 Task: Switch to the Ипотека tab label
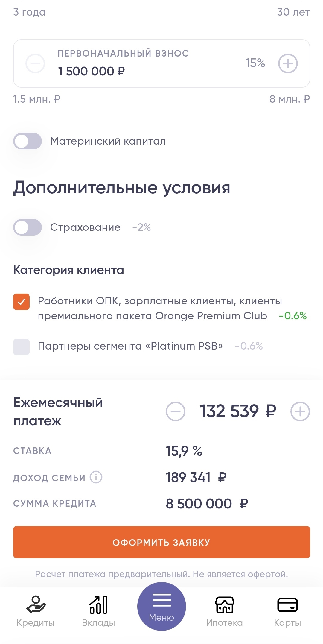(x=225, y=623)
